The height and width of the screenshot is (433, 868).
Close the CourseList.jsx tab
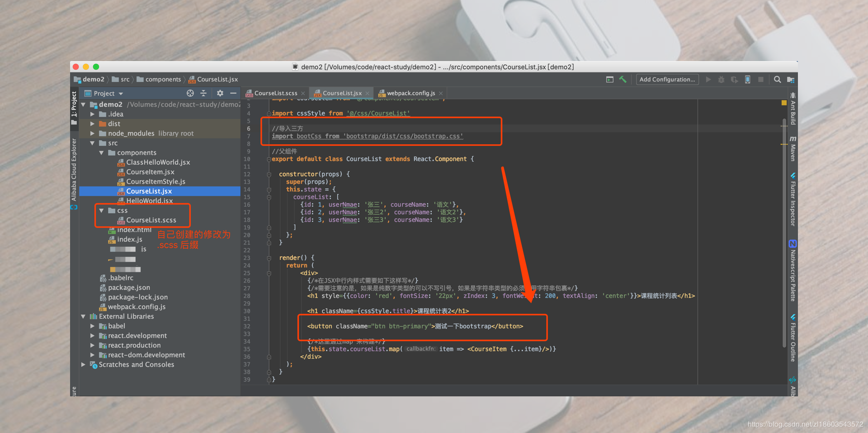click(368, 94)
